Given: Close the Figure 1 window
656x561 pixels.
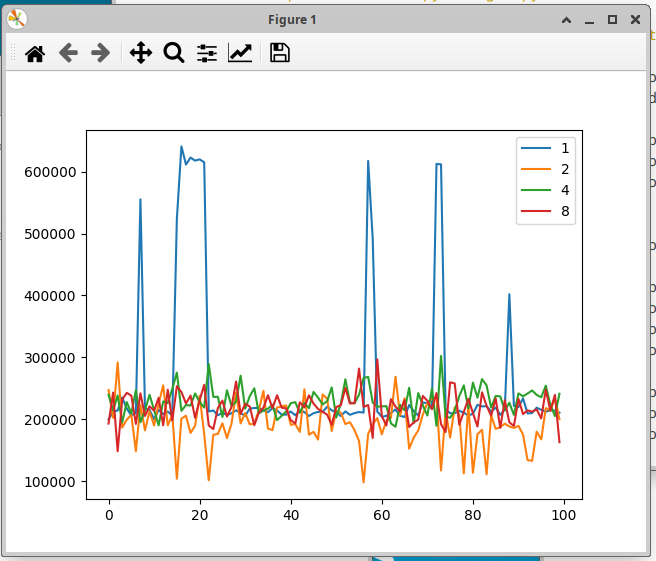Looking at the screenshot, I should (635, 19).
